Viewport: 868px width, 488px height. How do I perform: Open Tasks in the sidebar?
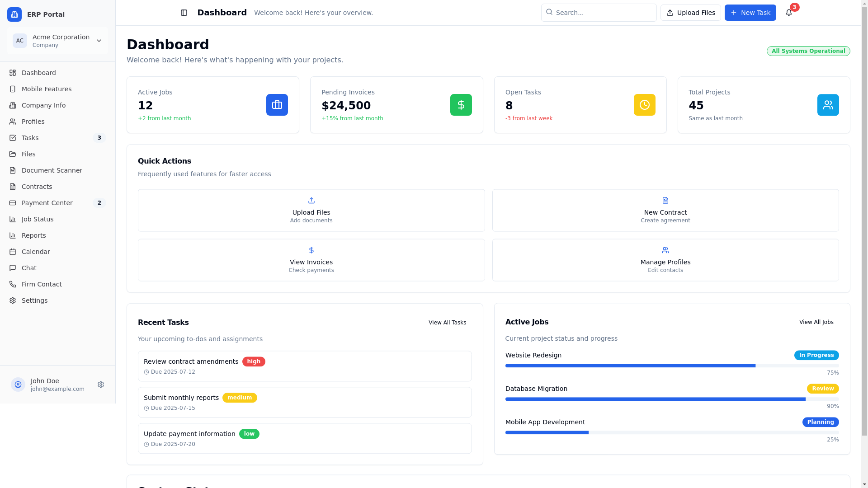(x=57, y=138)
